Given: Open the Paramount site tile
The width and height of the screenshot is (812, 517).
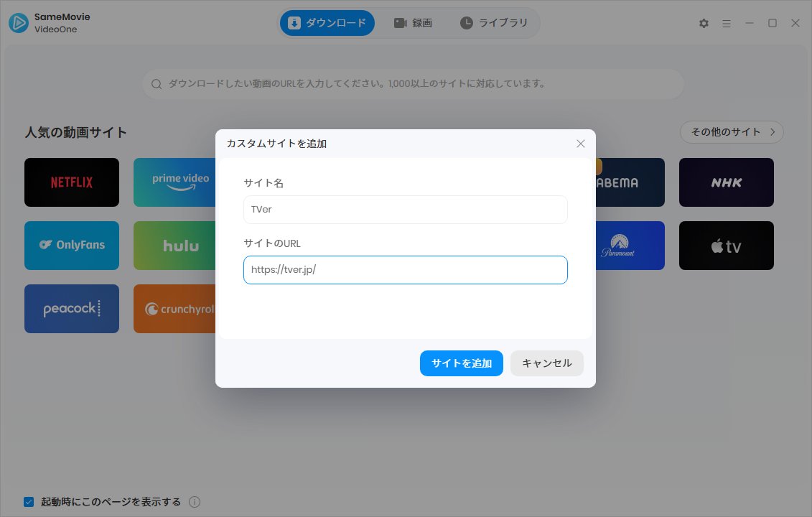Looking at the screenshot, I should pyautogui.click(x=630, y=246).
